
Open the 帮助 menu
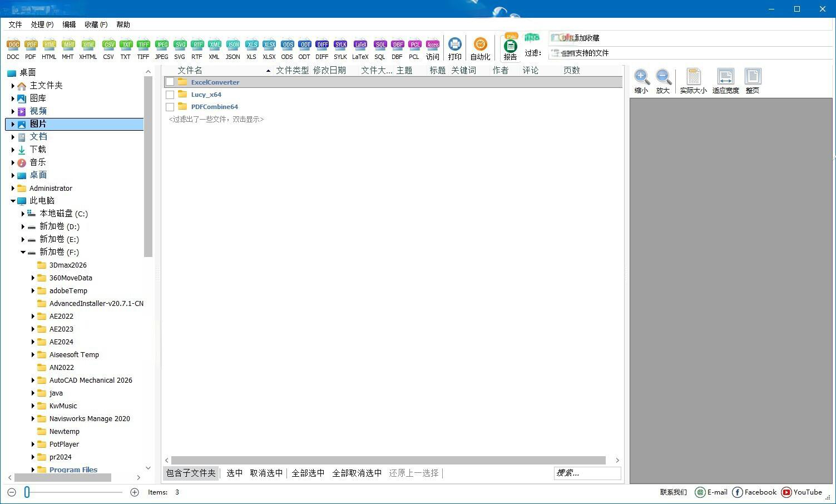click(123, 24)
